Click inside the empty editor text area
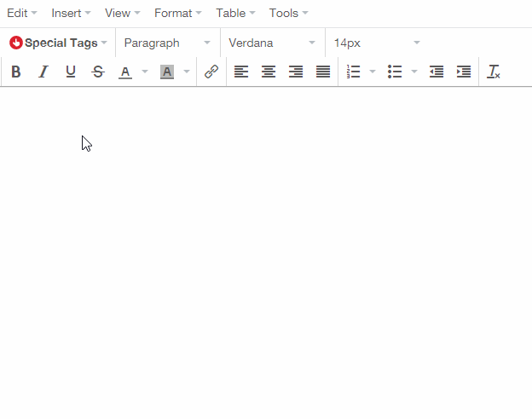Screen dimensions: 532x419 [x=266, y=253]
